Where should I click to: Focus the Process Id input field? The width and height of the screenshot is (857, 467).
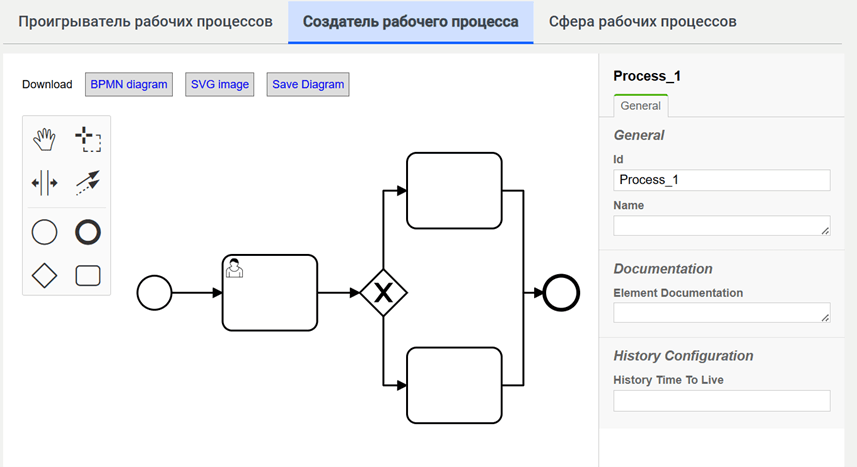click(721, 180)
